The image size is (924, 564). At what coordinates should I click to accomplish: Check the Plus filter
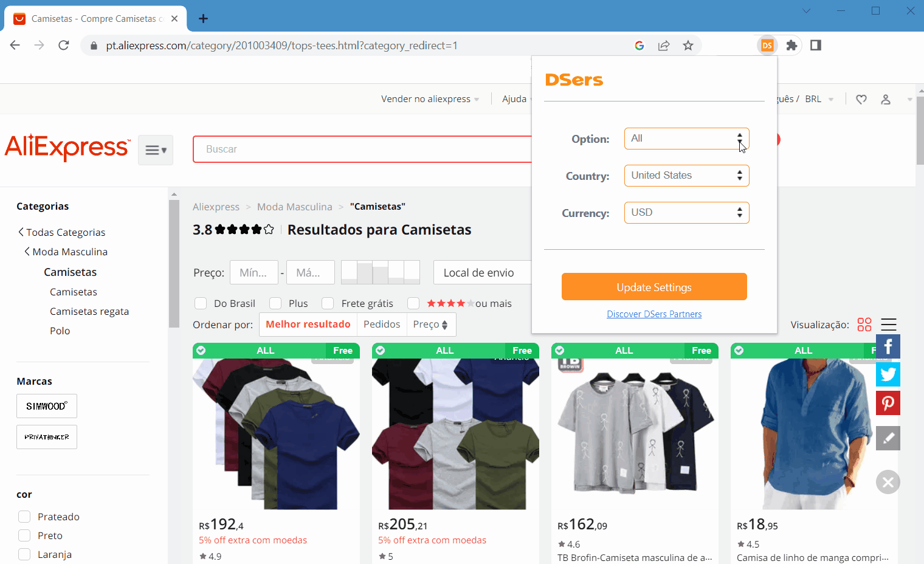coord(275,303)
